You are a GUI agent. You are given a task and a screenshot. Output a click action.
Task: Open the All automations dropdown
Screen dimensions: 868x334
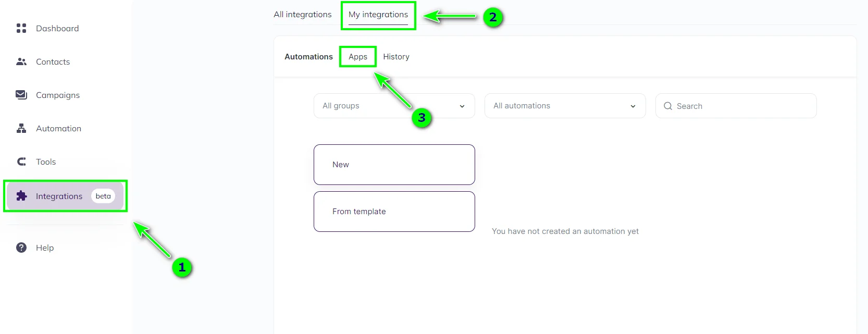coord(565,106)
